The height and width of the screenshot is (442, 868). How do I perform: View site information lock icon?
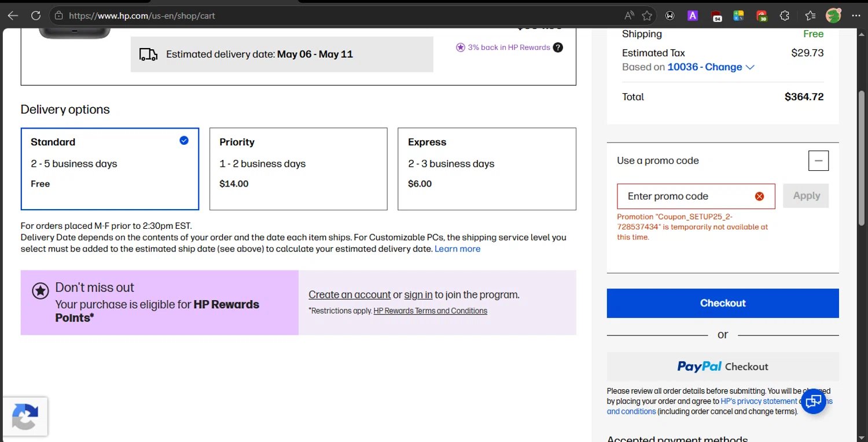coord(58,16)
